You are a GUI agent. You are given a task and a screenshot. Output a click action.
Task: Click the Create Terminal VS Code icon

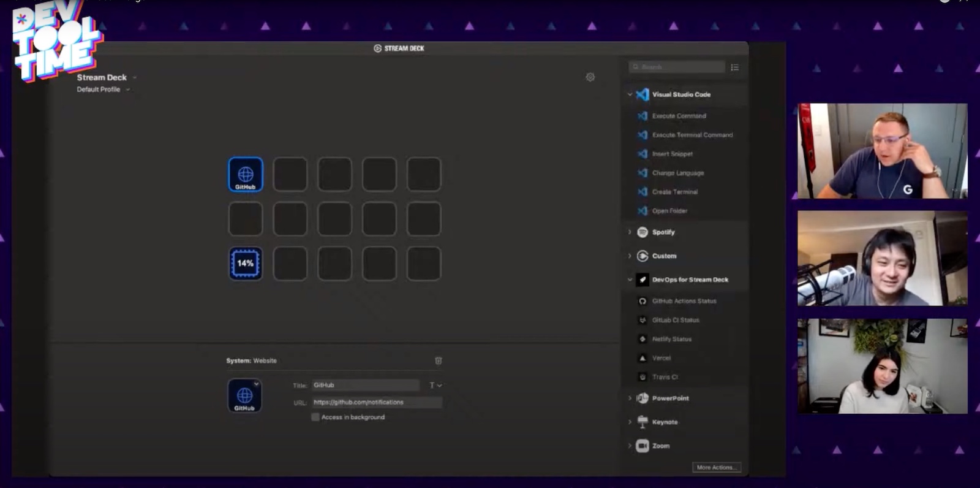coord(643,192)
